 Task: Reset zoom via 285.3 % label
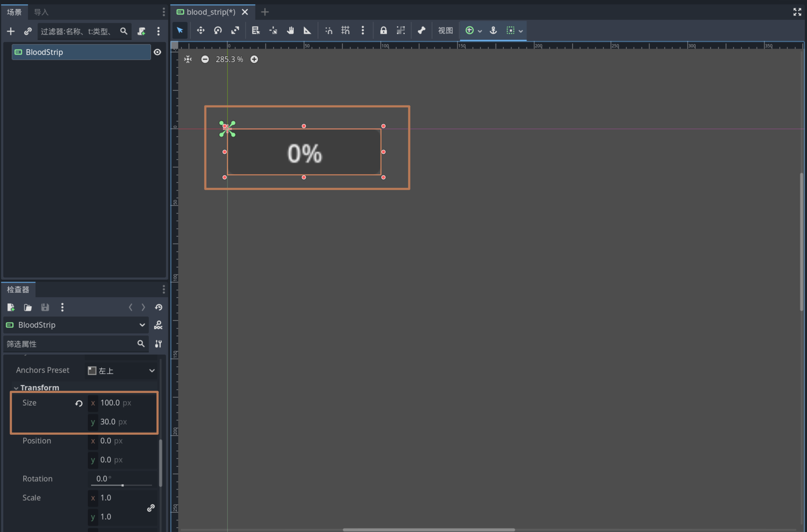pos(229,59)
